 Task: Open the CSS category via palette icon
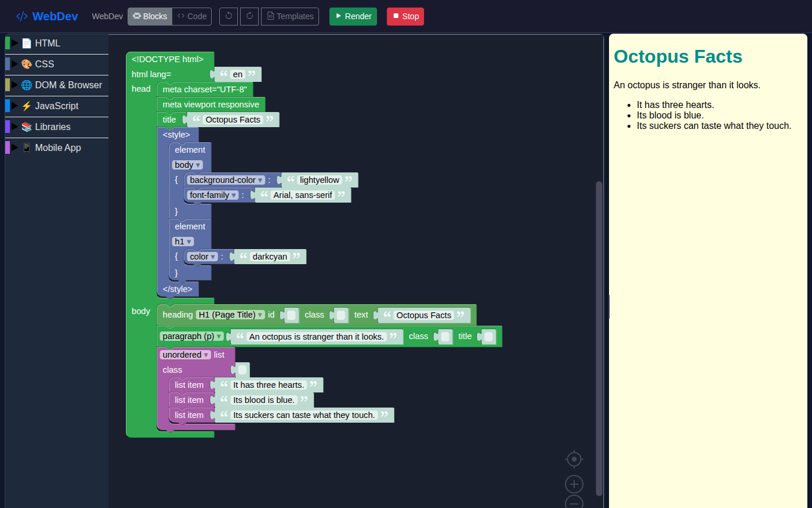coord(27,64)
